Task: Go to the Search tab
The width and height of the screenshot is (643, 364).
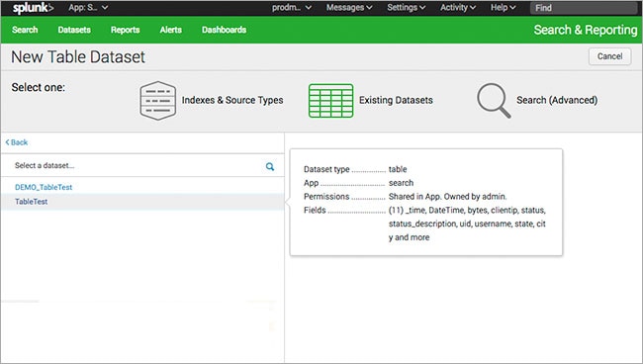Action: 25,30
